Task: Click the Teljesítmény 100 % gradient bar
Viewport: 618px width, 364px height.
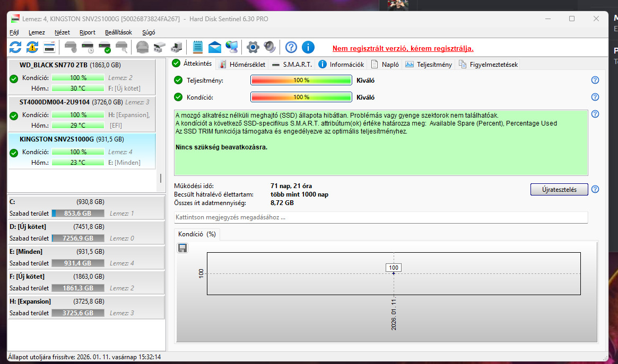Action: (301, 81)
